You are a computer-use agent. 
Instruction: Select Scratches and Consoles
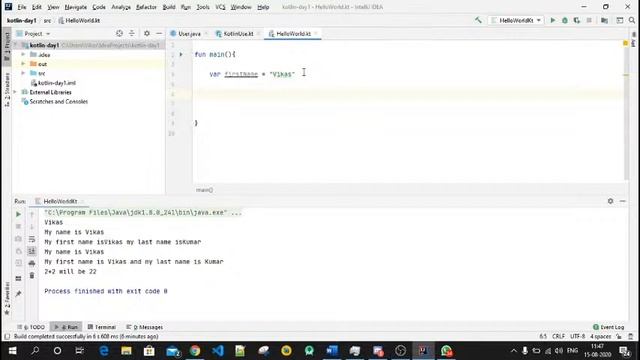tap(55, 102)
